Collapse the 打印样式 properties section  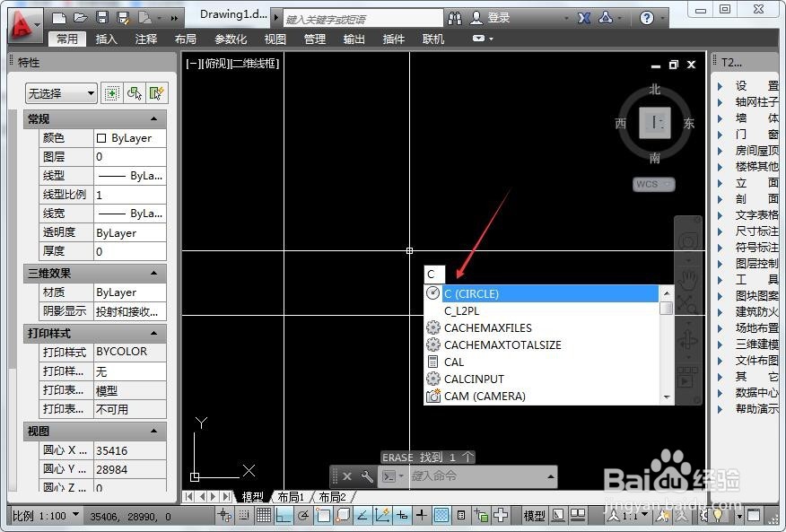click(x=154, y=334)
